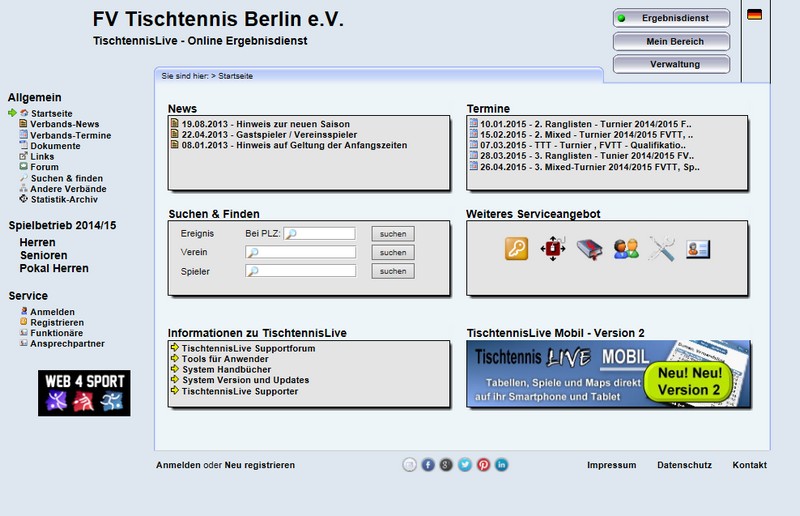Click the orange key icon
The width and height of the screenshot is (800, 516).
516,248
